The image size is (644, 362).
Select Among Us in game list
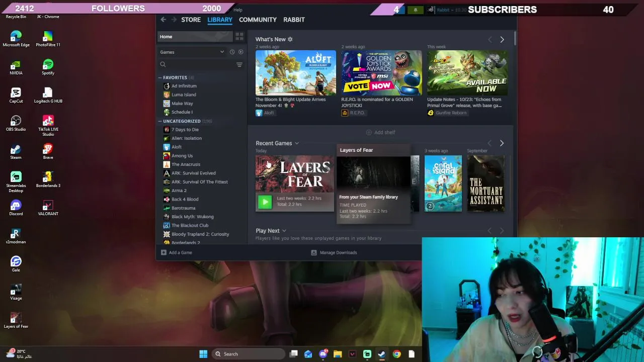(x=182, y=156)
